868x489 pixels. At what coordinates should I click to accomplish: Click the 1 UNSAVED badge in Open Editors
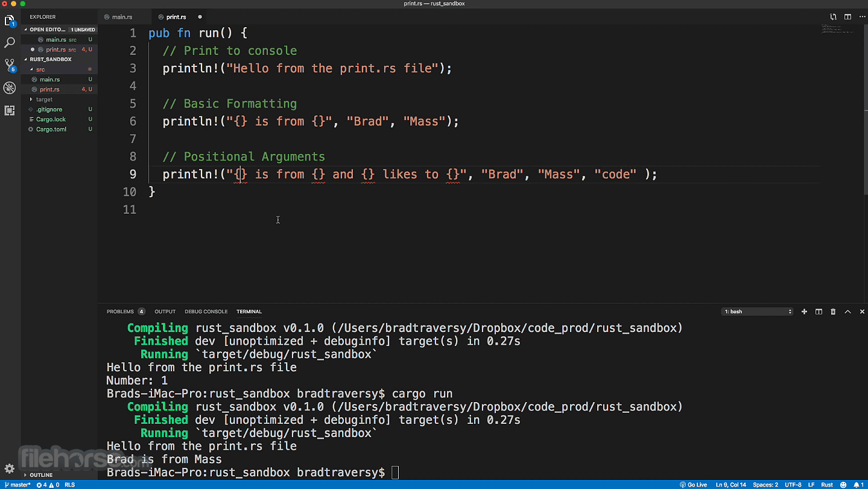pyautogui.click(x=83, y=30)
